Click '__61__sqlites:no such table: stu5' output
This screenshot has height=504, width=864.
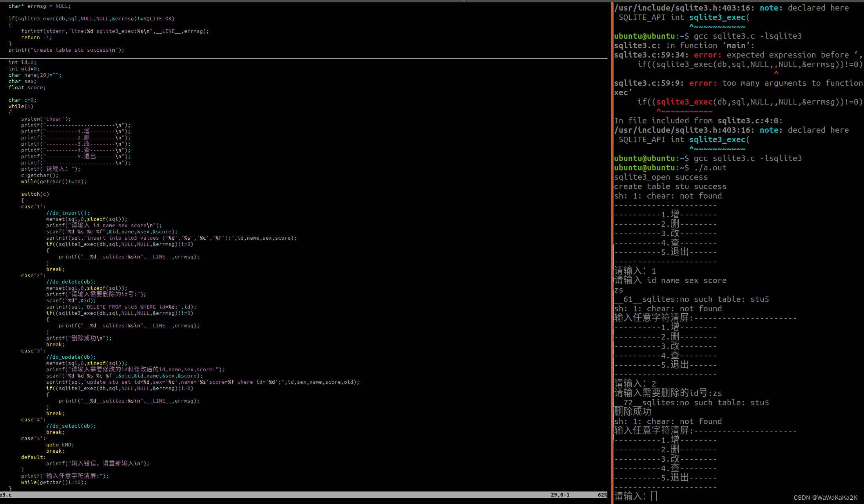tap(692, 299)
